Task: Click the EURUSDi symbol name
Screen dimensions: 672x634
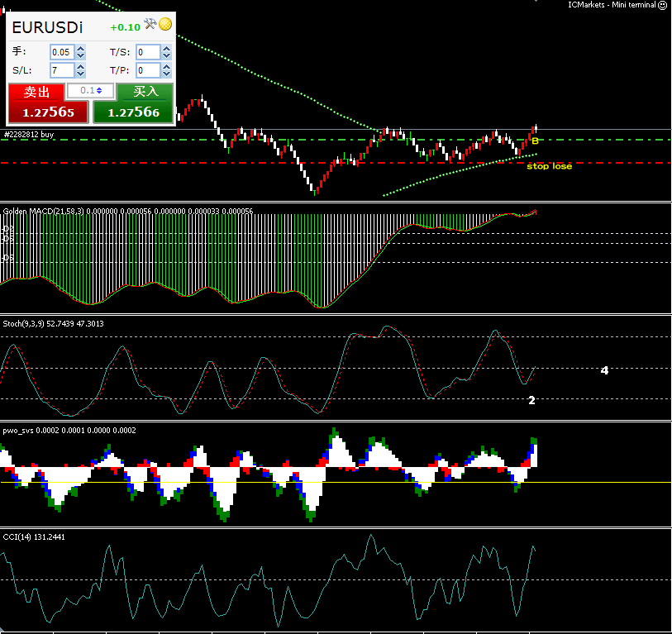Action: coord(47,28)
